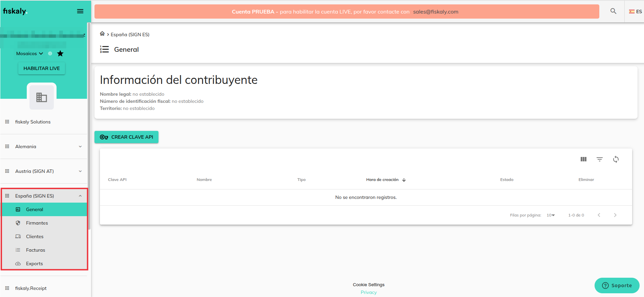Image resolution: width=644 pixels, height=297 pixels.
Task: Open the Mosaicos organization dropdown
Action: click(29, 53)
